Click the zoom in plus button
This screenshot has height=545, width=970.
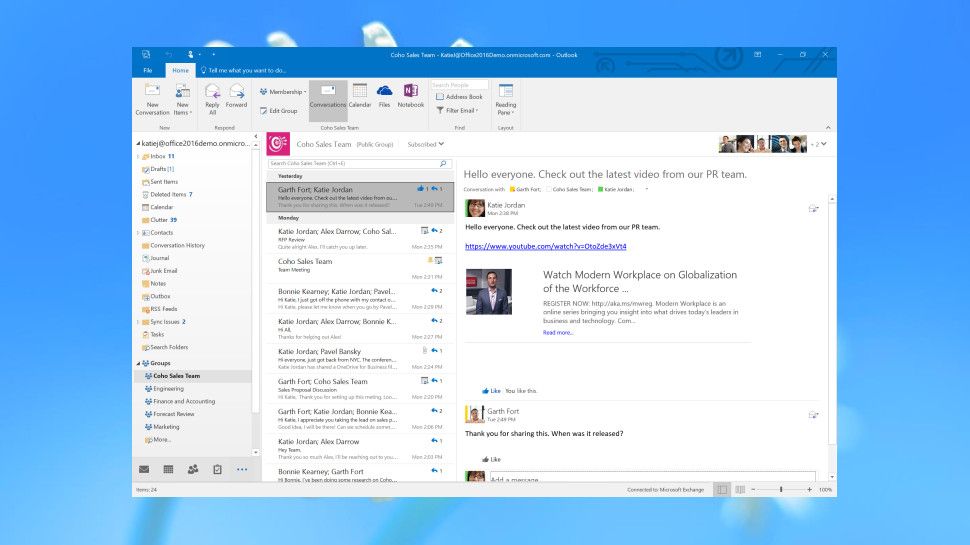pos(809,490)
